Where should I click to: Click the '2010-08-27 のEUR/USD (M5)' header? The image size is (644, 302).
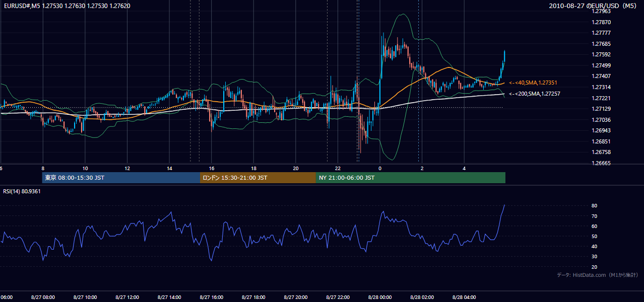coord(594,6)
